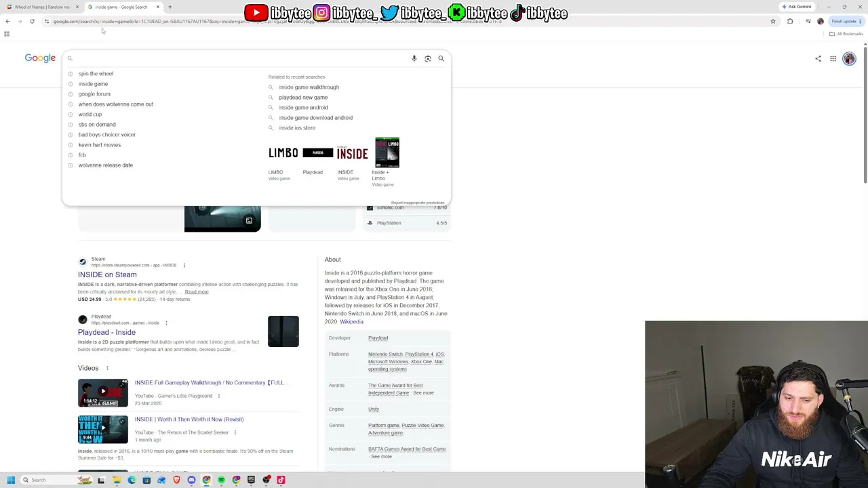868x488 pixels.
Task: Click the Inside + Limbo bundle thumbnail
Action: (387, 152)
